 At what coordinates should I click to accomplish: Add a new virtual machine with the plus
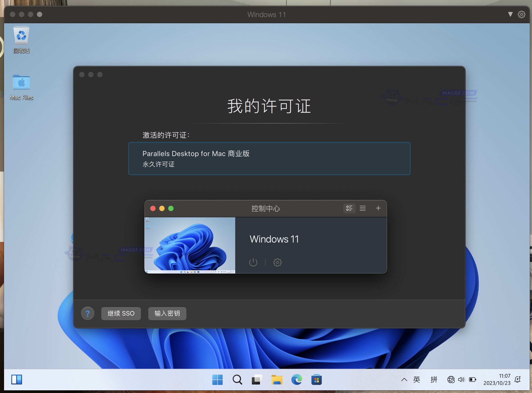click(x=378, y=208)
